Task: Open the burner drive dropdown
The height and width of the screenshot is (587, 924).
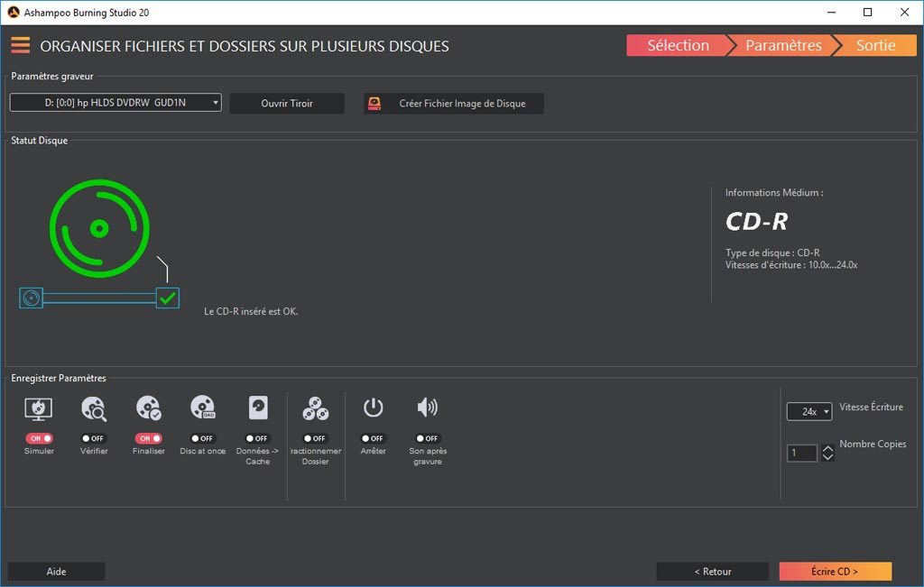Action: click(x=115, y=103)
